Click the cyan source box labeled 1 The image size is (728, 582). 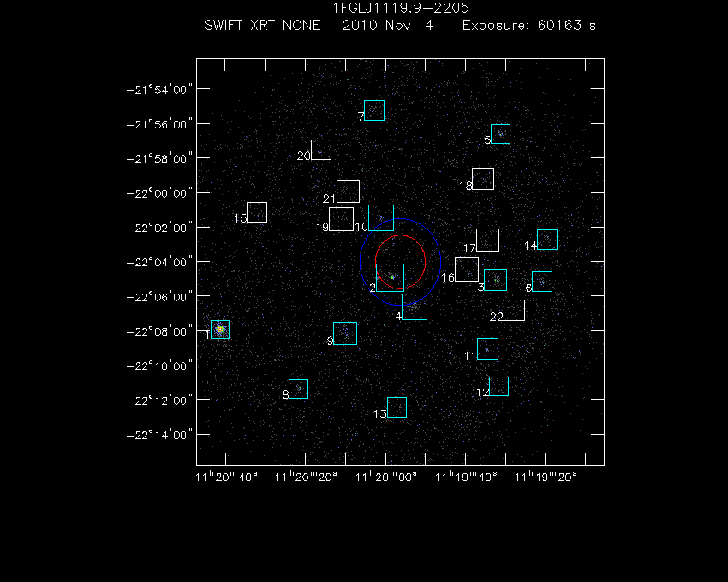220,330
